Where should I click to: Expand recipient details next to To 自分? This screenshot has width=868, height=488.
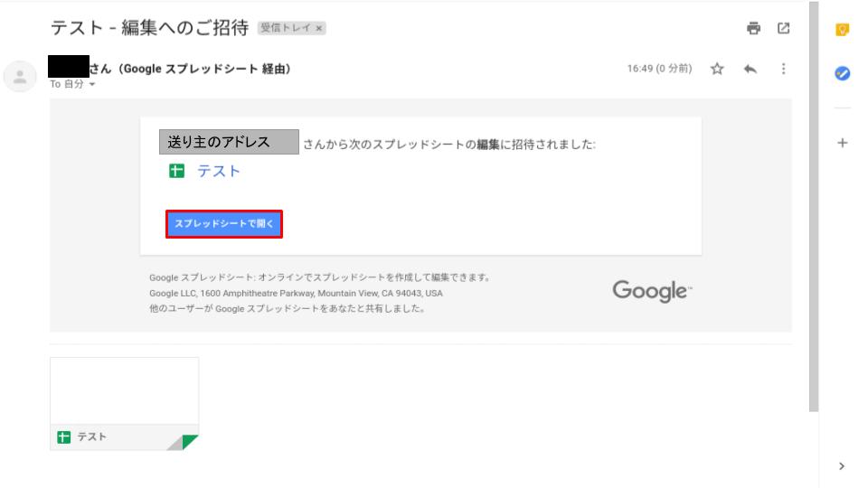click(x=92, y=84)
